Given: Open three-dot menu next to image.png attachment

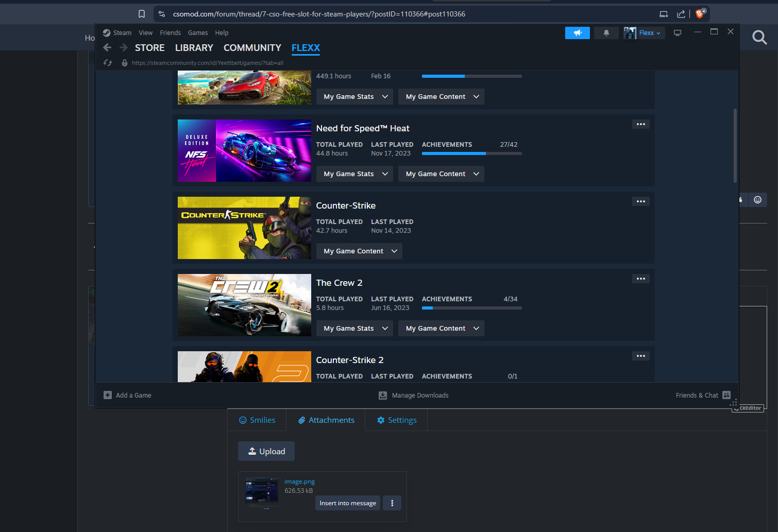Looking at the screenshot, I should 392,503.
